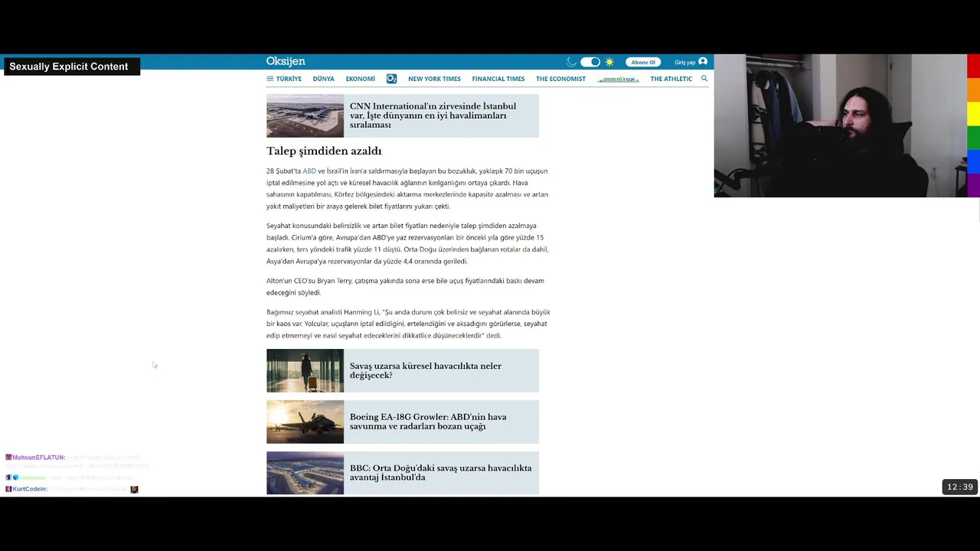Click the MahsunEFLATUN chat username

coord(38,458)
